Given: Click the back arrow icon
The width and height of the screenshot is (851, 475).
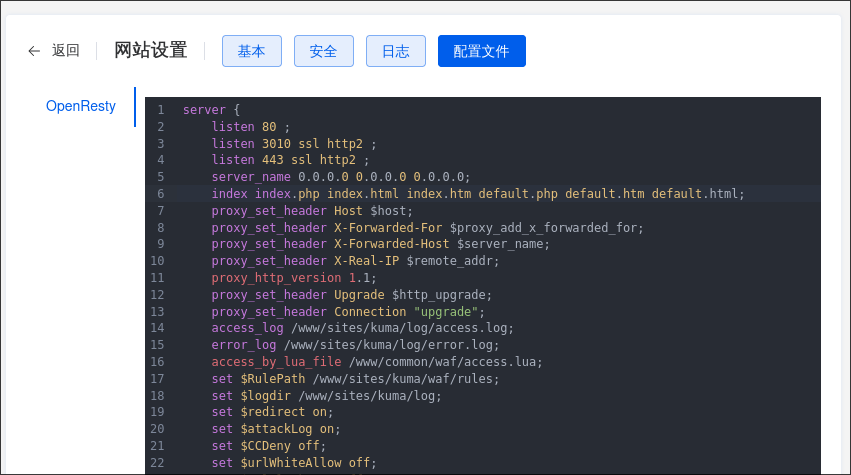Looking at the screenshot, I should point(34,51).
